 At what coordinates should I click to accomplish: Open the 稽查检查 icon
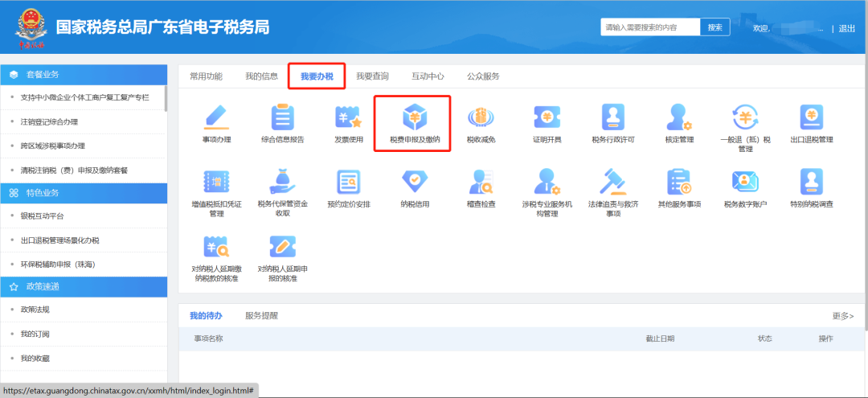click(481, 183)
